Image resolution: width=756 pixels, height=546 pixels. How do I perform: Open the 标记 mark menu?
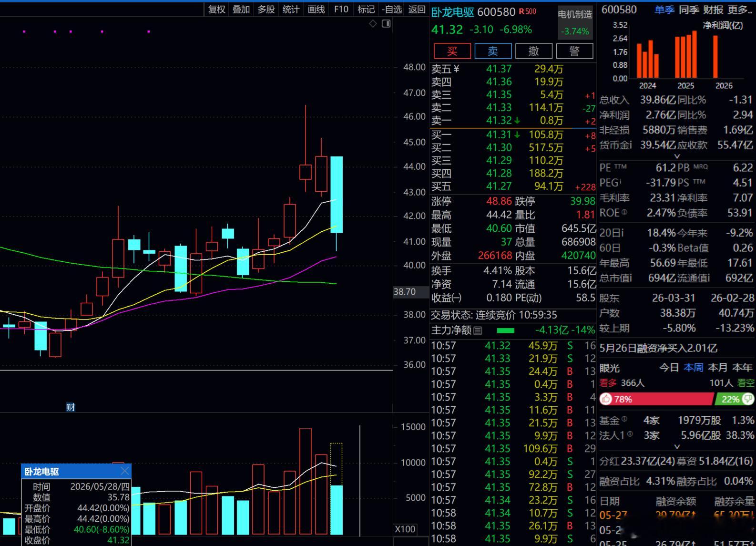coord(366,9)
